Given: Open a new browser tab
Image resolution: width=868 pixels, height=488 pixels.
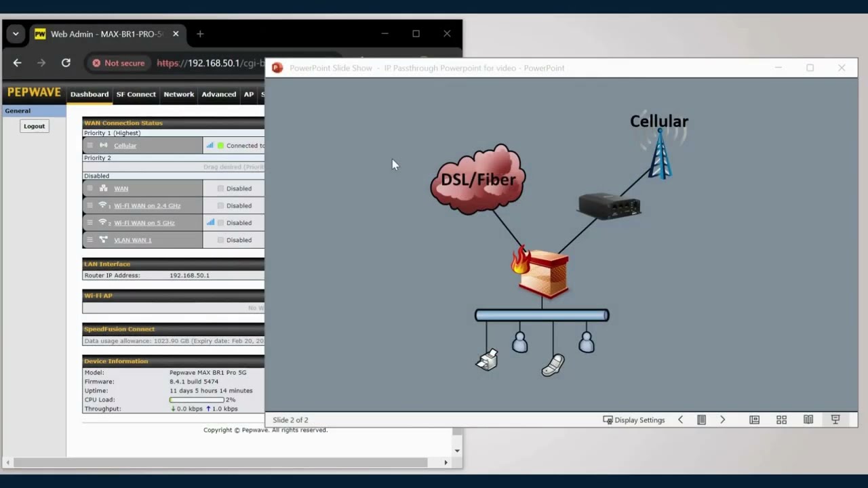Looking at the screenshot, I should tap(200, 34).
